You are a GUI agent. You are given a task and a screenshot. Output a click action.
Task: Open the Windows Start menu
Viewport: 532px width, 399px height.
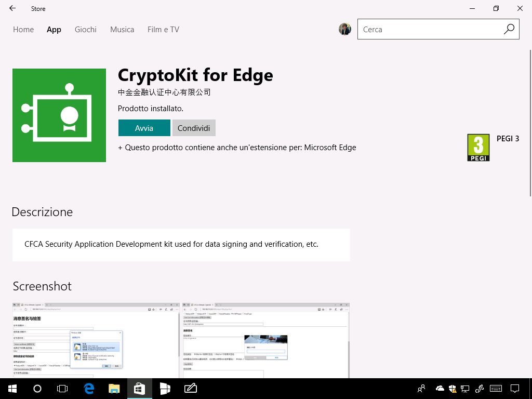[12, 389]
